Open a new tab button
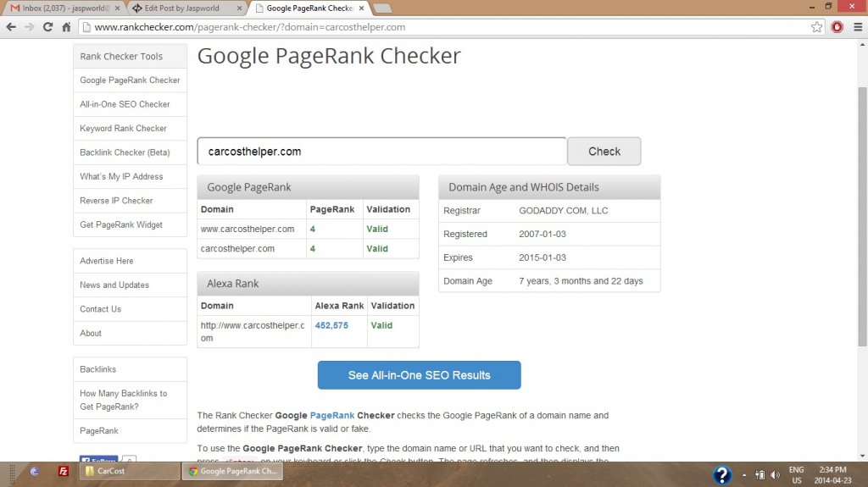868x487 pixels. point(382,8)
